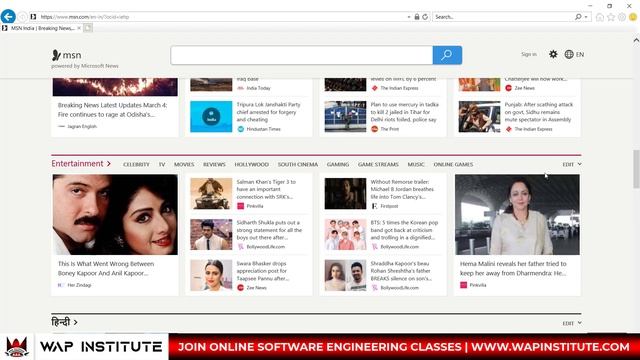Viewport: 640px width, 360px height.
Task: Open the browser Tools gear icon
Action: click(x=622, y=17)
